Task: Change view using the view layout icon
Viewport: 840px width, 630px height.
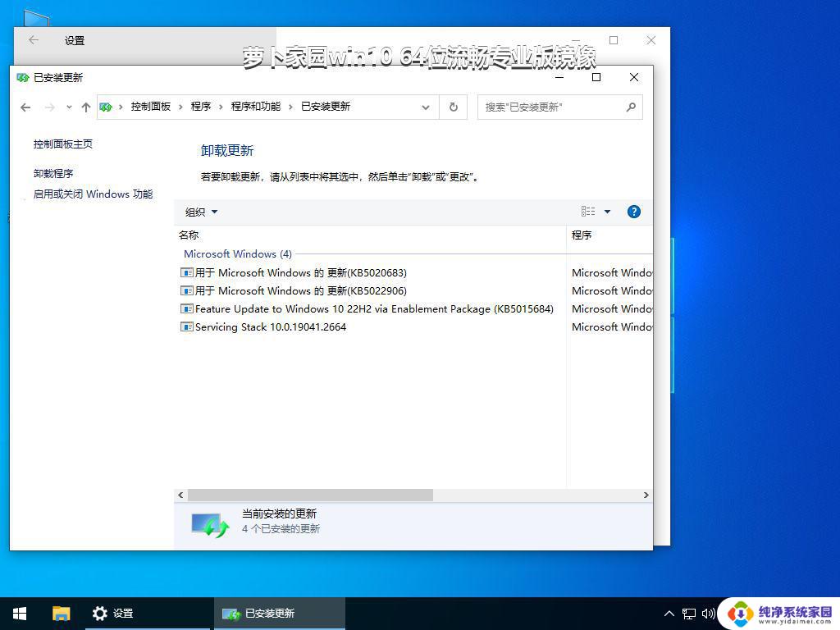Action: pos(588,212)
